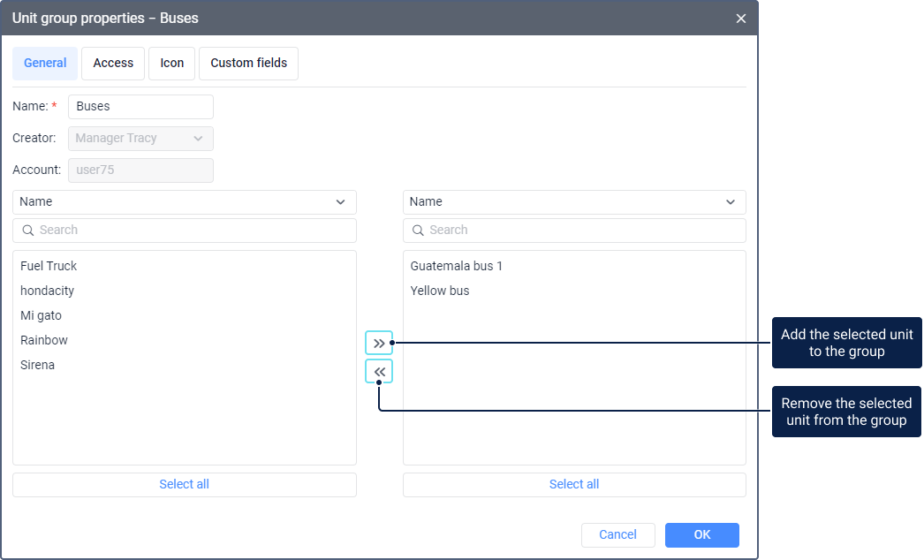
Task: Select Yellow bus in group units
Action: coord(440,291)
